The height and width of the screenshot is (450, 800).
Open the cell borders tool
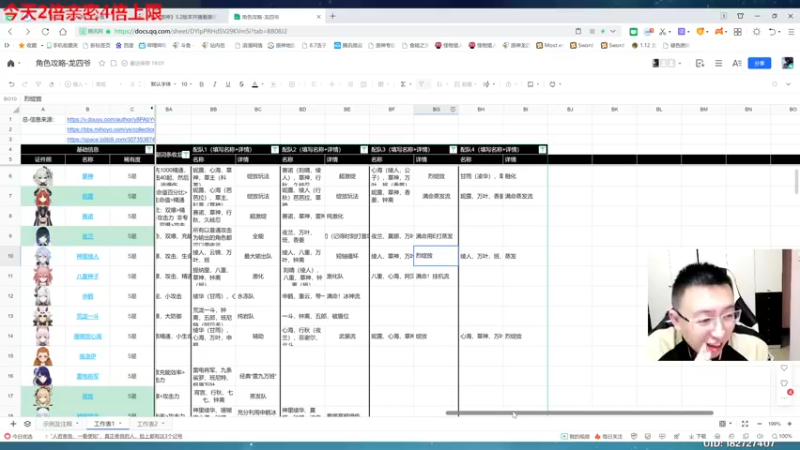292,84
